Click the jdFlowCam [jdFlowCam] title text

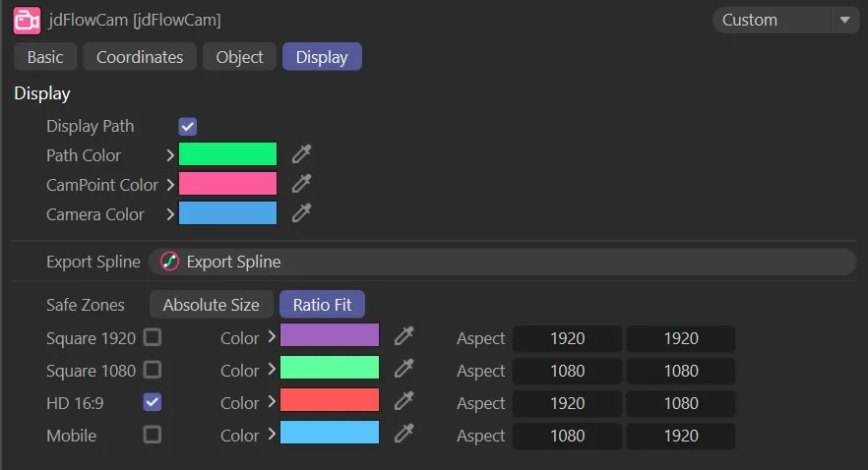(x=135, y=21)
